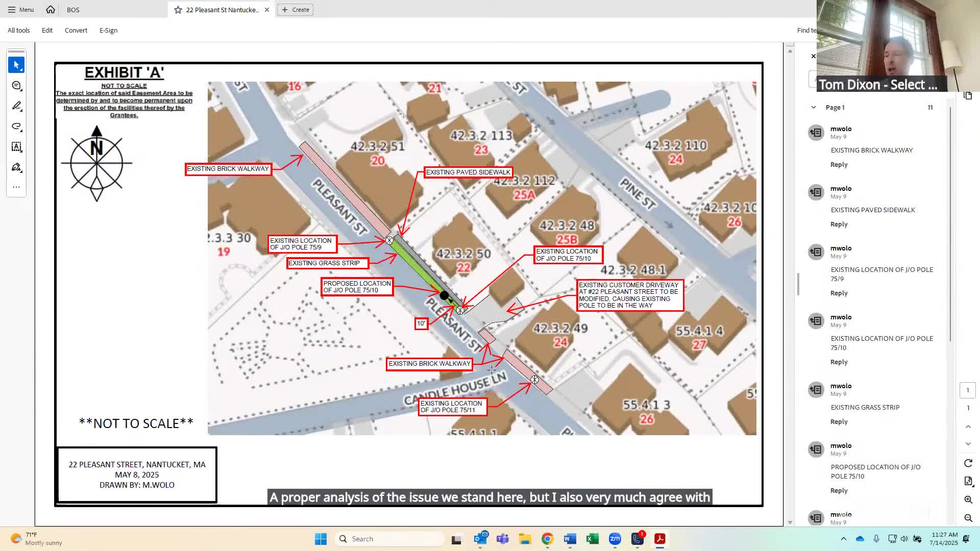
Task: Open Excel from the taskbar
Action: (593, 539)
